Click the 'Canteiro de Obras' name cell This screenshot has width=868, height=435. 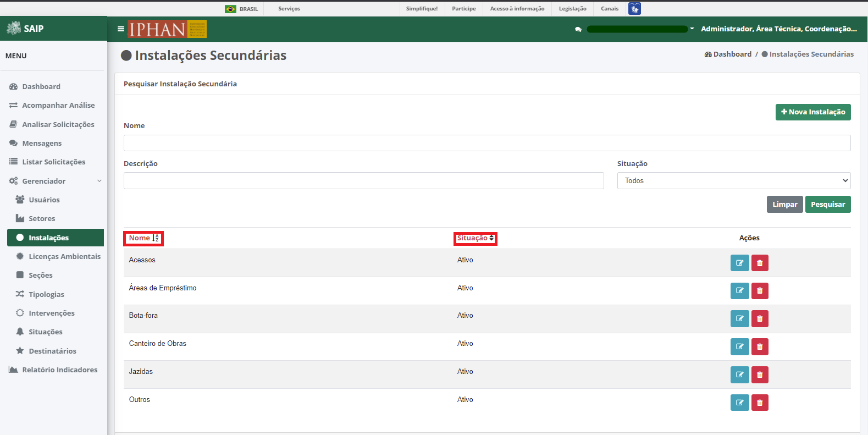(x=158, y=343)
